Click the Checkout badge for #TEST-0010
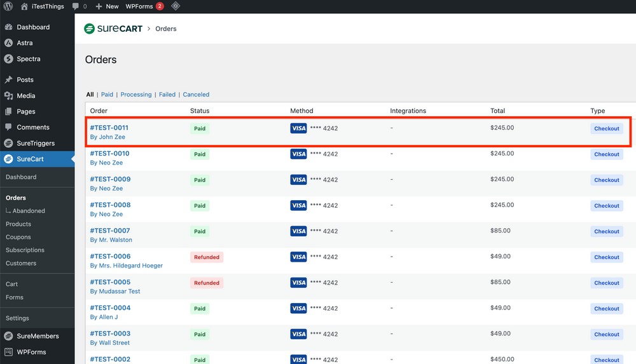The width and height of the screenshot is (636, 364). click(x=606, y=154)
